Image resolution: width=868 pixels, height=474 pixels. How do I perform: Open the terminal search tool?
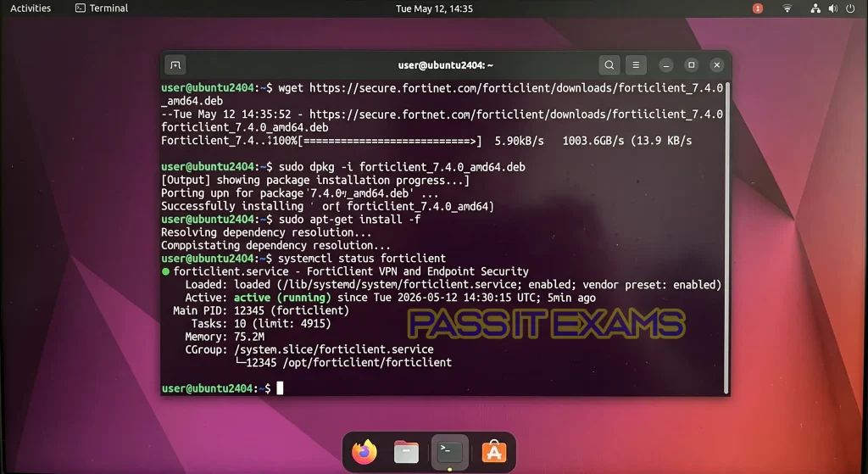click(x=609, y=65)
